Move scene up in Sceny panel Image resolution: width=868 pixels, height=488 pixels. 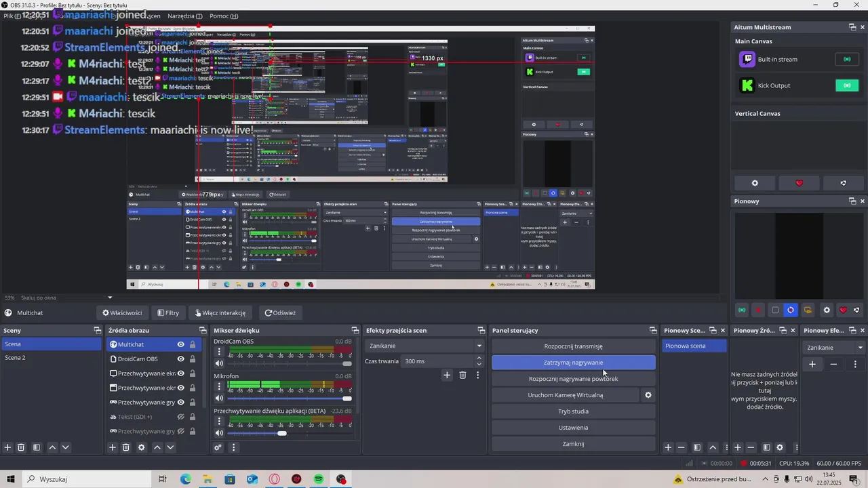pos(52,447)
